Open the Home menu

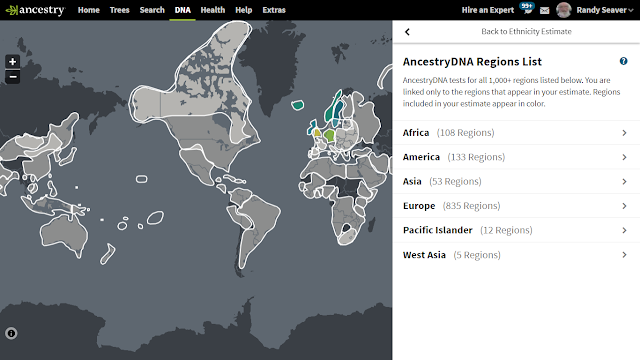coord(89,10)
